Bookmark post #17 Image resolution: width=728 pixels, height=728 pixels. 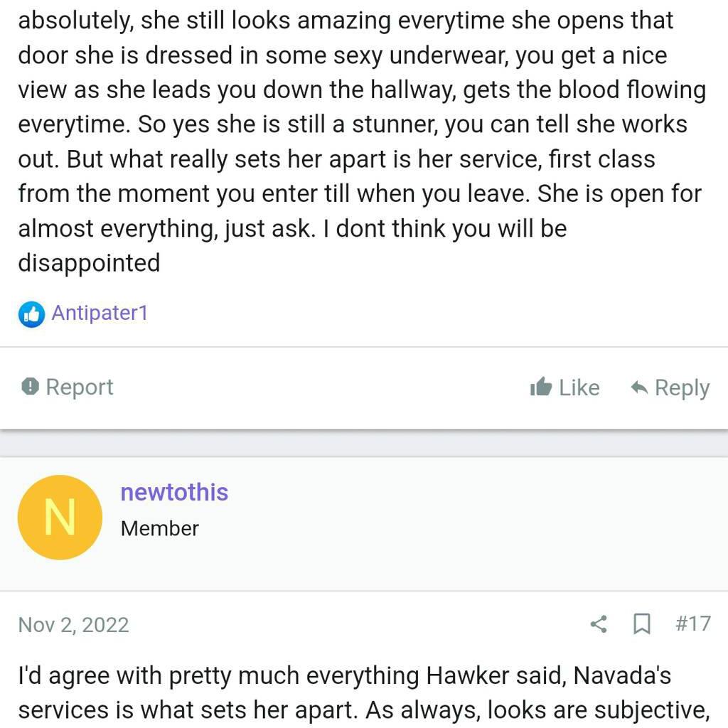point(642,624)
